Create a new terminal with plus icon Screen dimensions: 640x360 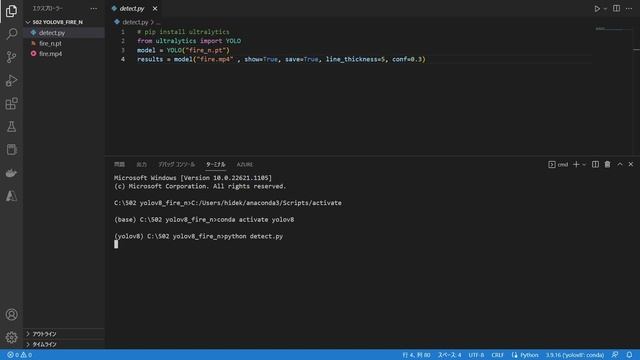[576, 164]
